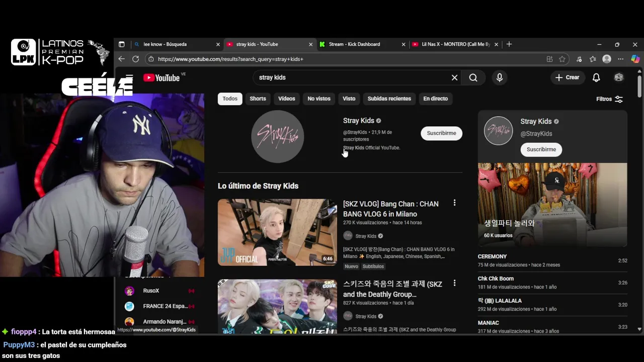This screenshot has width=644, height=362.
Task: Subscribe to Stray Kids in the channel result
Action: point(441,133)
